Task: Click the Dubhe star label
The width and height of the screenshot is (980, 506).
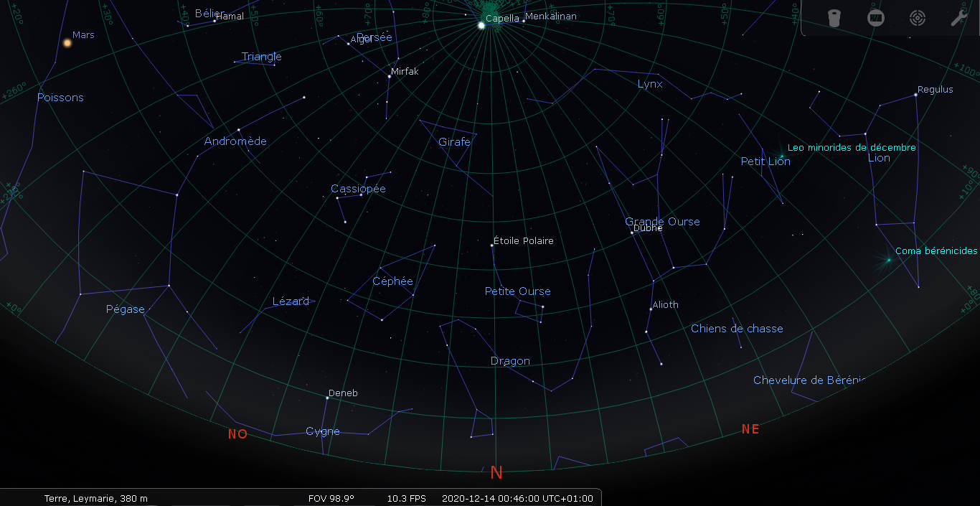Action: point(648,228)
